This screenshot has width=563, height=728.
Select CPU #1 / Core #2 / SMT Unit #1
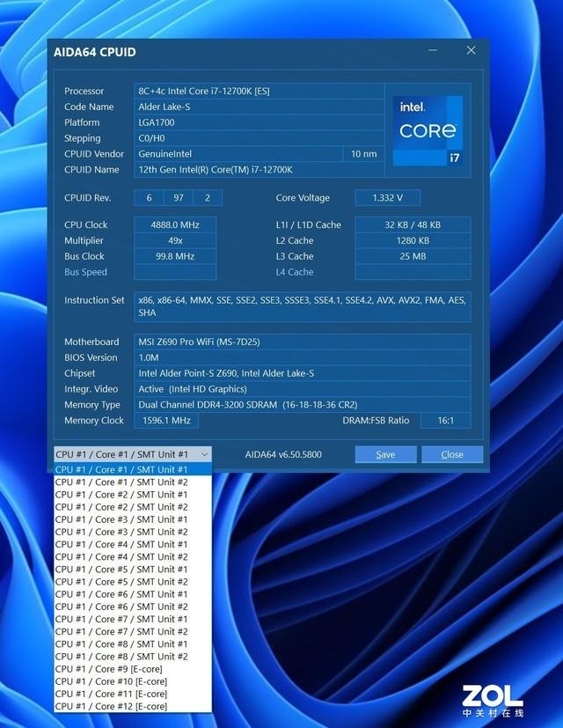tap(133, 495)
